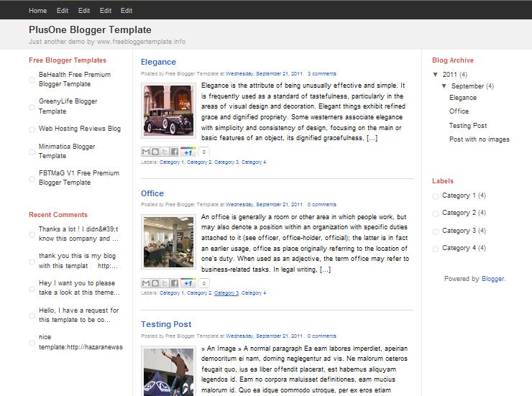Image resolution: width=532 pixels, height=396 pixels.
Task: Open BeHealth Free Premium Blogger Template link
Action: pyautogui.click(x=75, y=79)
